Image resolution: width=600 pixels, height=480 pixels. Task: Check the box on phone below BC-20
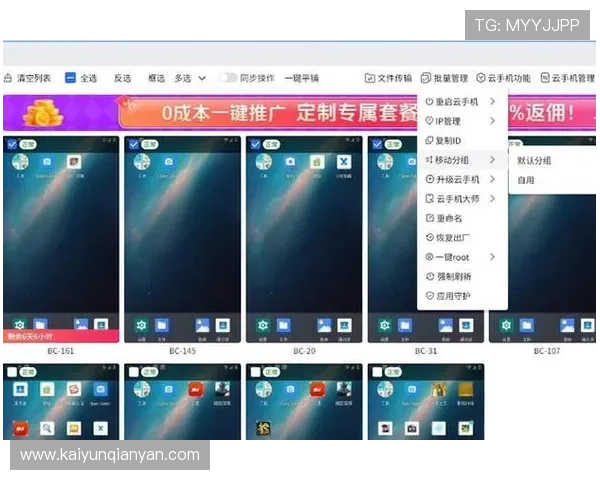(255, 372)
